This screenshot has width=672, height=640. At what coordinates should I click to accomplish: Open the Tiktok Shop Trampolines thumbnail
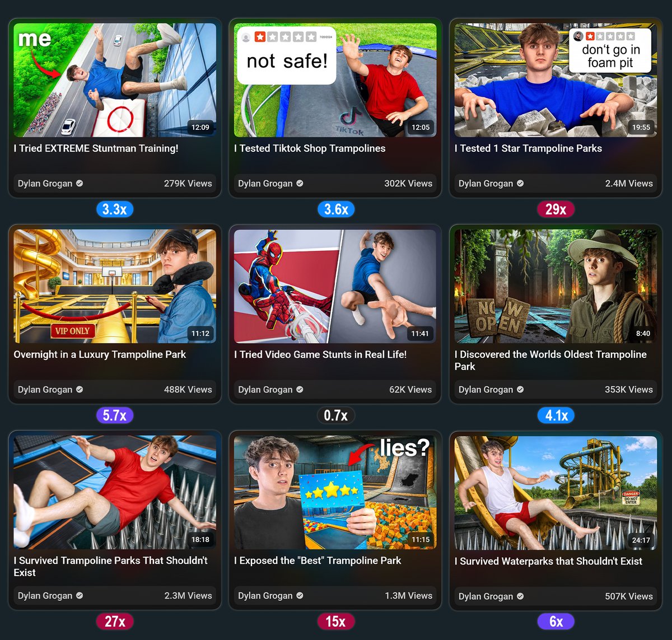click(x=335, y=80)
